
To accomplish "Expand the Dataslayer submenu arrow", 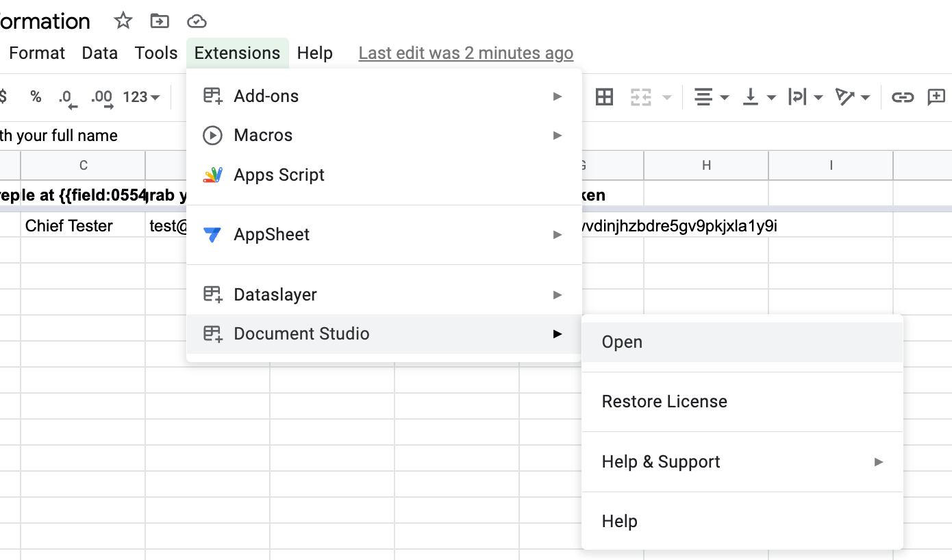I will tap(558, 295).
